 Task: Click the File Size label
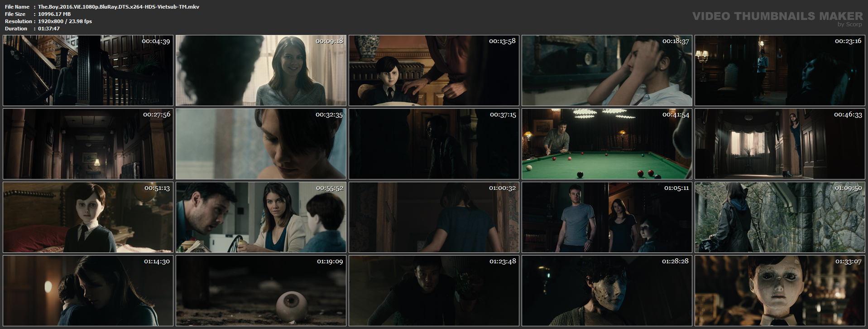(x=15, y=14)
